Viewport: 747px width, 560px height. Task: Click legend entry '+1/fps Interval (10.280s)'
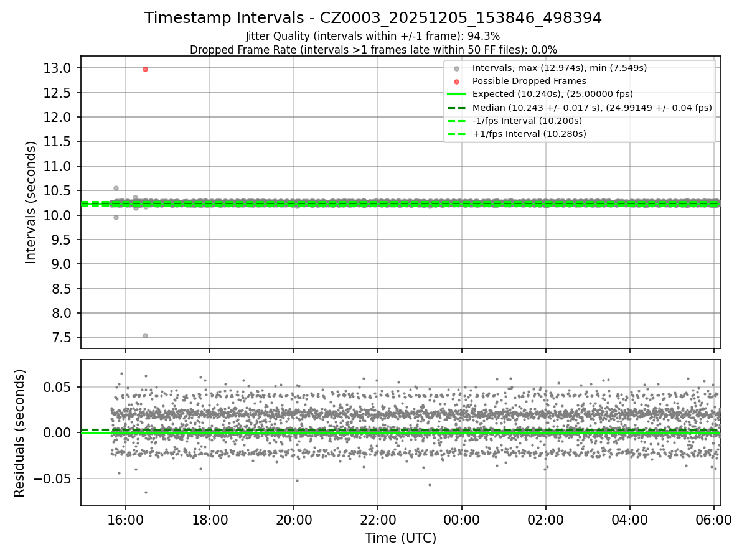[529, 133]
